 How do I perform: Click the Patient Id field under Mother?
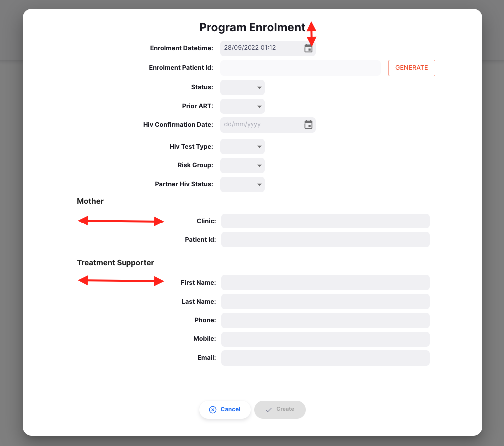pyautogui.click(x=325, y=239)
